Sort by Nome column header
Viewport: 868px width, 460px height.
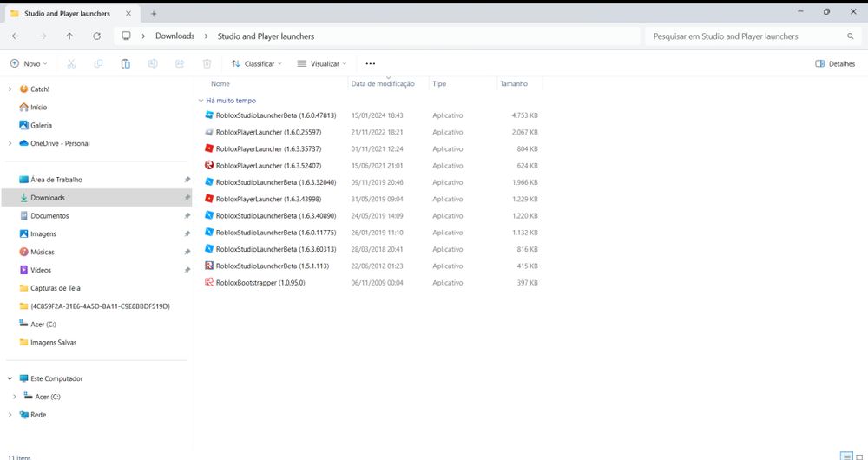[220, 83]
